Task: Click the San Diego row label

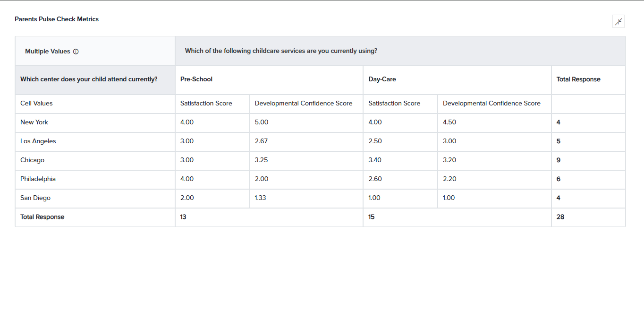Action: [35, 198]
